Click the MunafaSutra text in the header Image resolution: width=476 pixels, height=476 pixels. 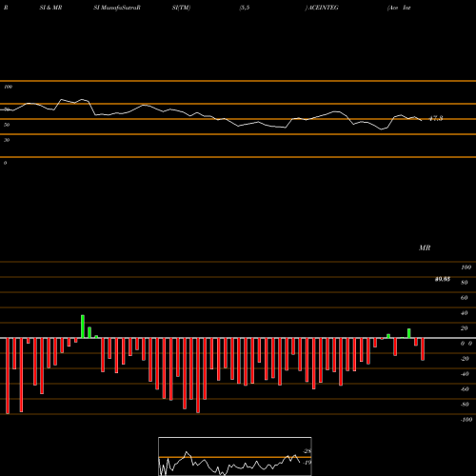(x=116, y=8)
